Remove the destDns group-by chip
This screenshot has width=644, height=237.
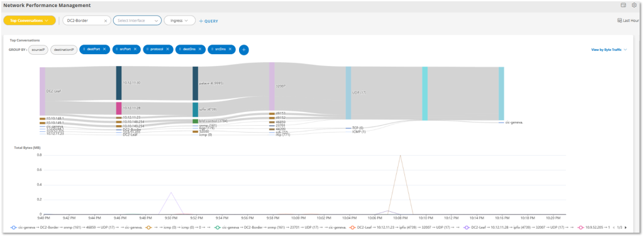[199, 49]
